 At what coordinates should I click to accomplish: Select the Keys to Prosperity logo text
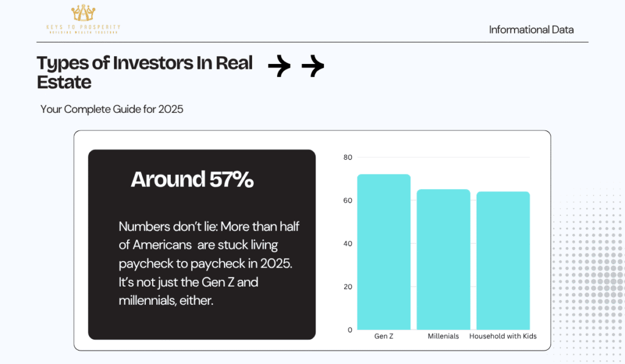[x=83, y=29]
